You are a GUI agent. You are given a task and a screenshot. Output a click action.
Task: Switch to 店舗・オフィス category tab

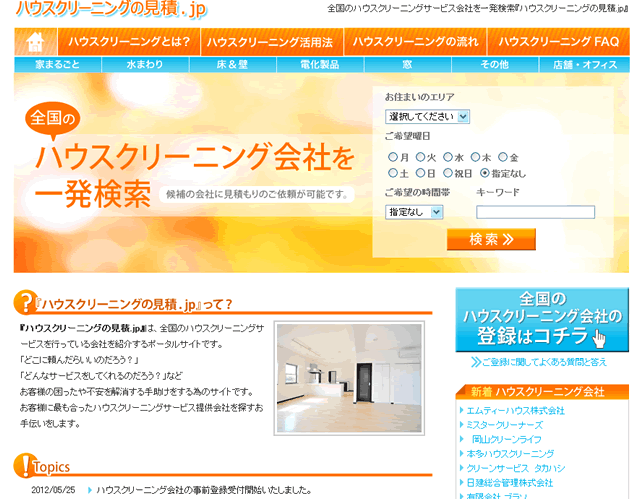tap(584, 65)
